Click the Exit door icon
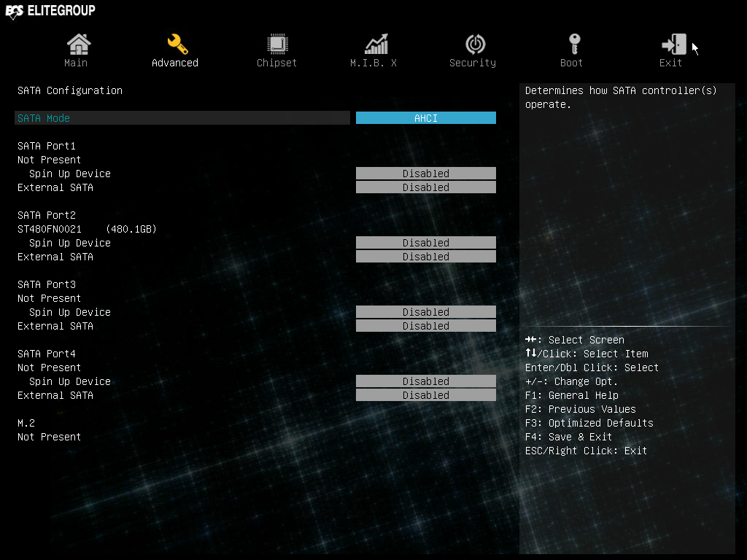Image resolution: width=747 pixels, height=560 pixels. coord(673,44)
